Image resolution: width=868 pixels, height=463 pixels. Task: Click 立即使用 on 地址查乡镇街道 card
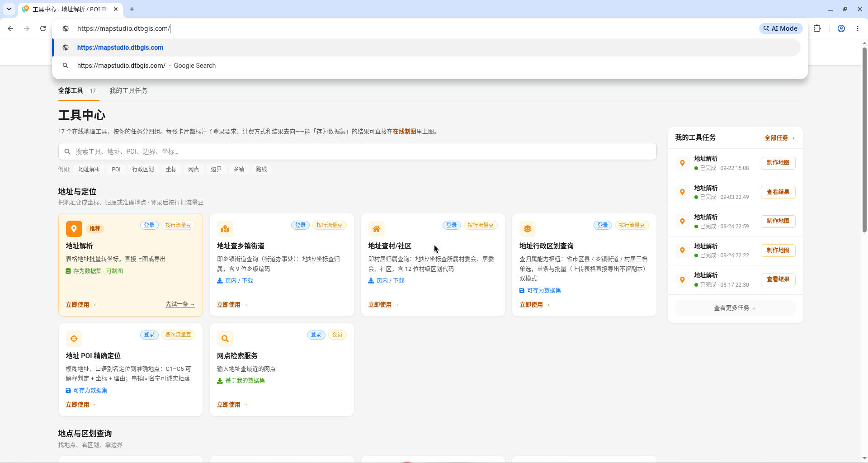232,305
